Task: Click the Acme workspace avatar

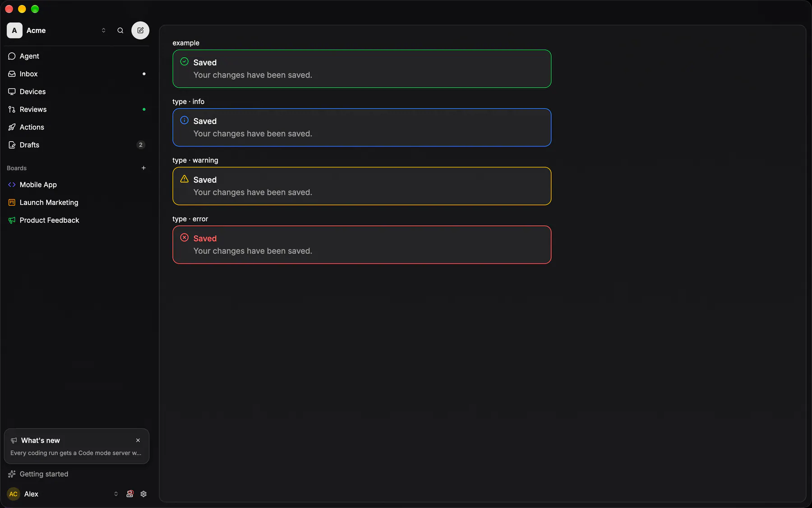Action: [x=14, y=31]
